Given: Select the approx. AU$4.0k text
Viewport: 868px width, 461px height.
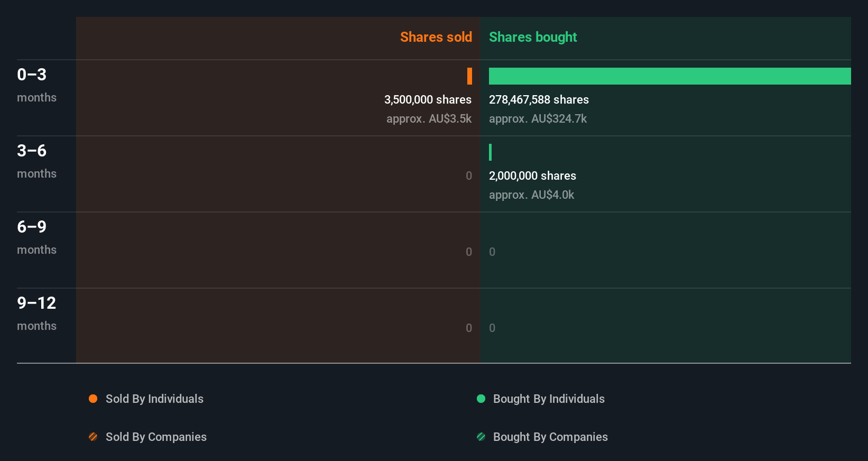Looking at the screenshot, I should point(531,195).
